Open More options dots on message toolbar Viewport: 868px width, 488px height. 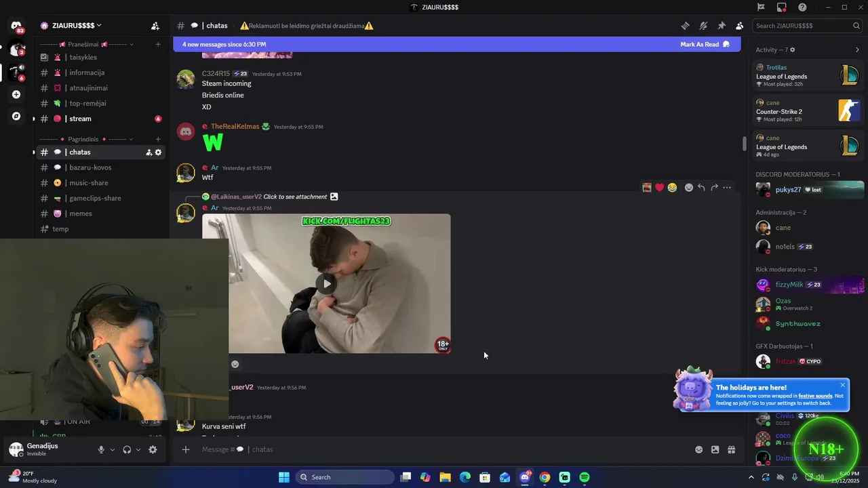(x=727, y=188)
